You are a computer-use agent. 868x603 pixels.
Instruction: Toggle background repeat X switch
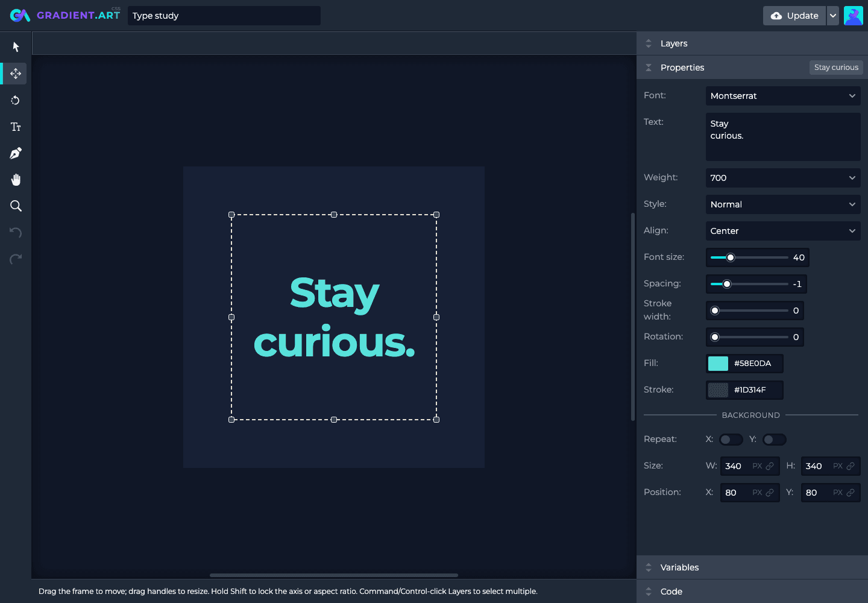coord(731,440)
